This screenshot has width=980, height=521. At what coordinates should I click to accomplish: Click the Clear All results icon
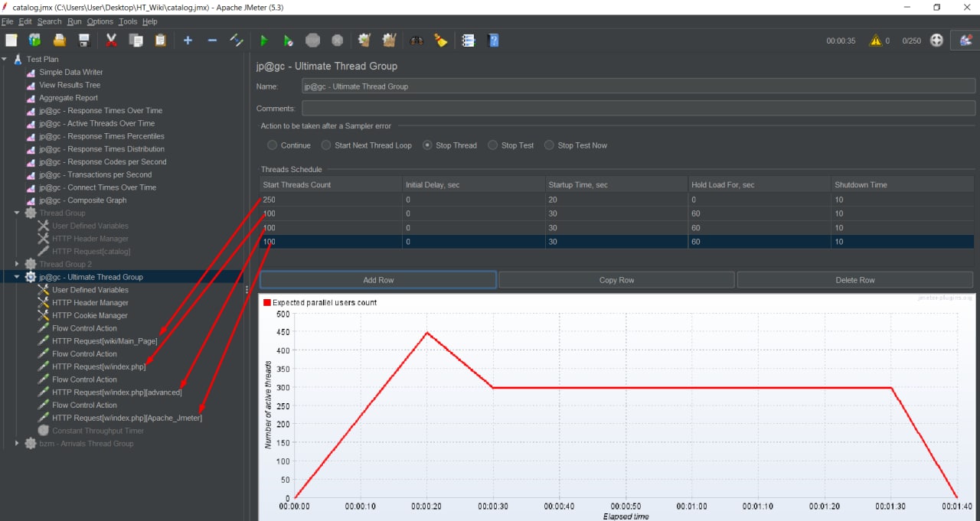tap(389, 40)
